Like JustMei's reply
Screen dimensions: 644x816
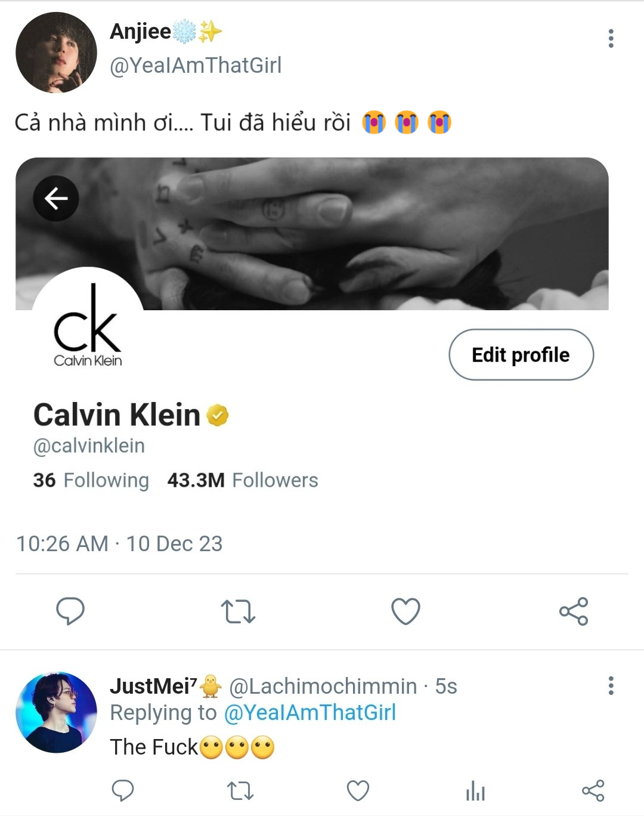358,791
